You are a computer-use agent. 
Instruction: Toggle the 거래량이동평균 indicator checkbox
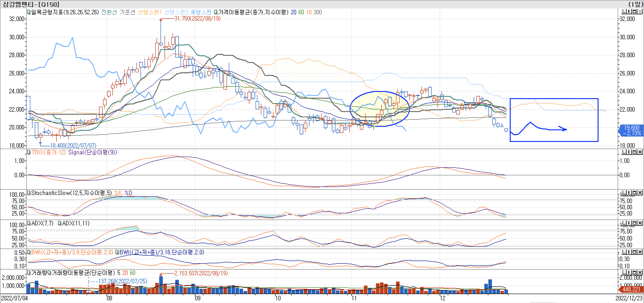click(50, 273)
